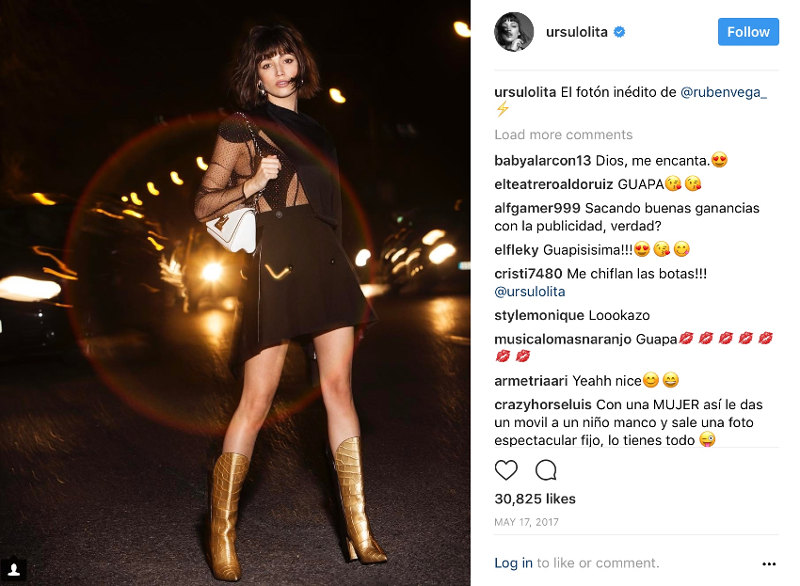800x586 pixels.
Task: Click the main post photo
Action: [x=235, y=293]
